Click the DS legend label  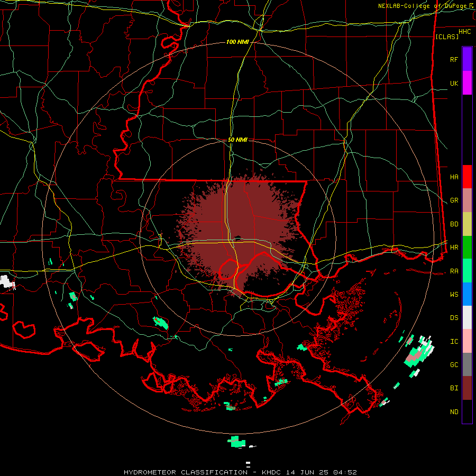[x=454, y=318]
